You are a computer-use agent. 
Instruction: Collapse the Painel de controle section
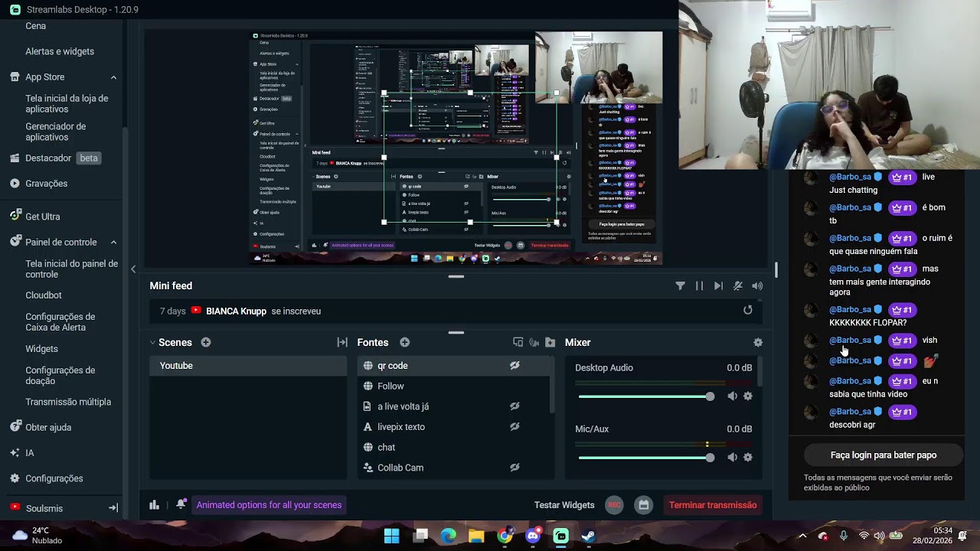(x=113, y=243)
